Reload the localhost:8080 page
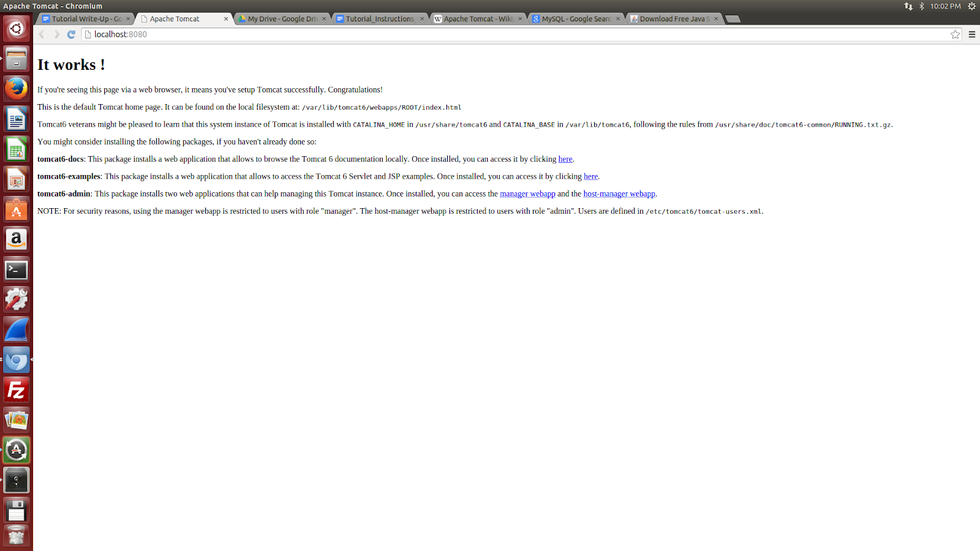This screenshot has width=980, height=551. pos(71,34)
